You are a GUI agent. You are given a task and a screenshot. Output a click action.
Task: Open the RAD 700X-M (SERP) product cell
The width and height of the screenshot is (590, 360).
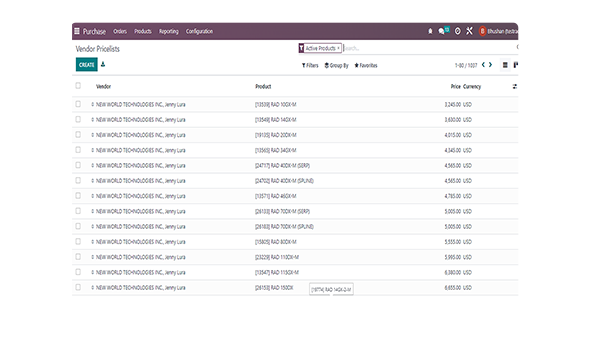coord(283,211)
